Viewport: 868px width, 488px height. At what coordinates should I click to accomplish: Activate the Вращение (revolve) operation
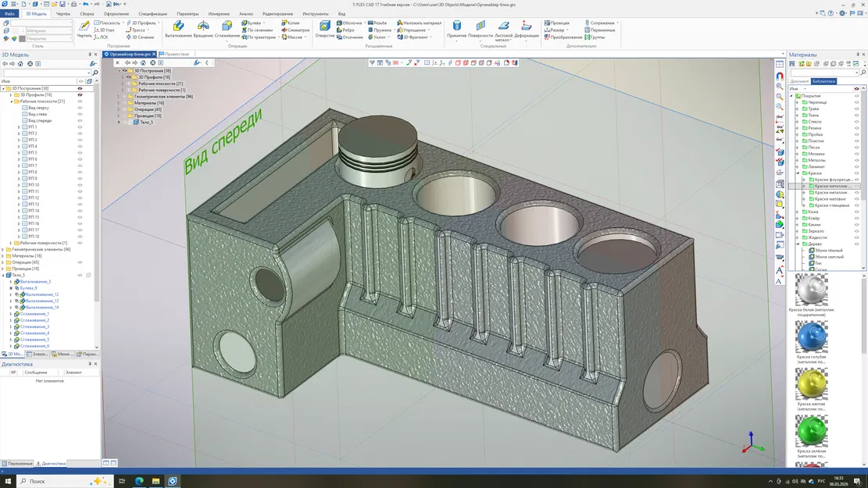(202, 26)
